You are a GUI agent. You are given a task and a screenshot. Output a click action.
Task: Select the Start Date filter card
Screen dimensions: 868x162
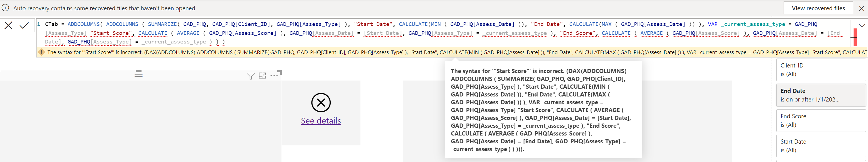pyautogui.click(x=821, y=146)
